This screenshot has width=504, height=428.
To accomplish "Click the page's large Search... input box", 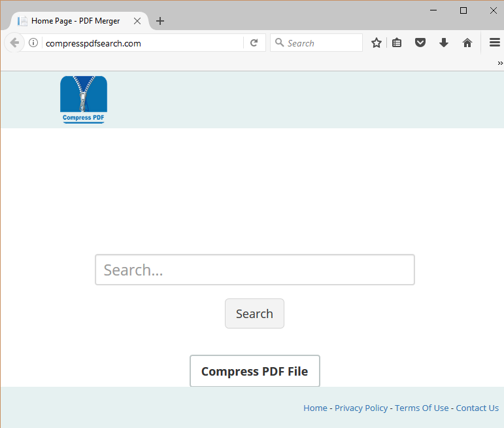I will pyautogui.click(x=255, y=270).
